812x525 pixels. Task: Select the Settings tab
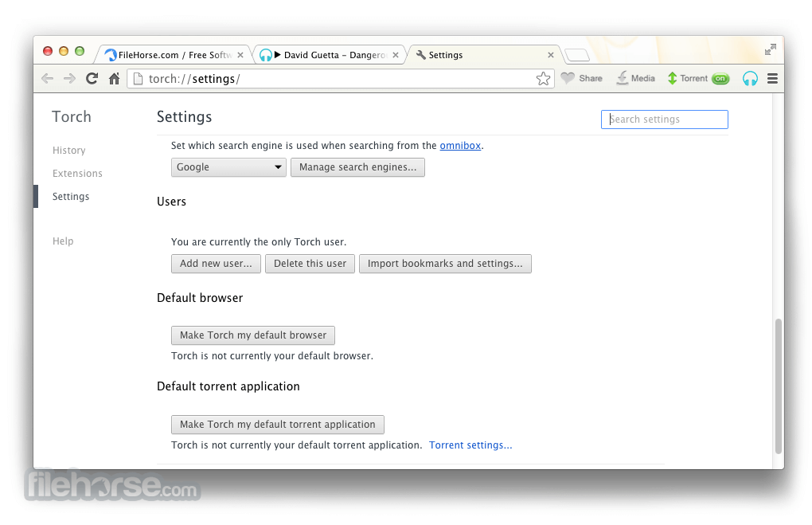coord(485,55)
